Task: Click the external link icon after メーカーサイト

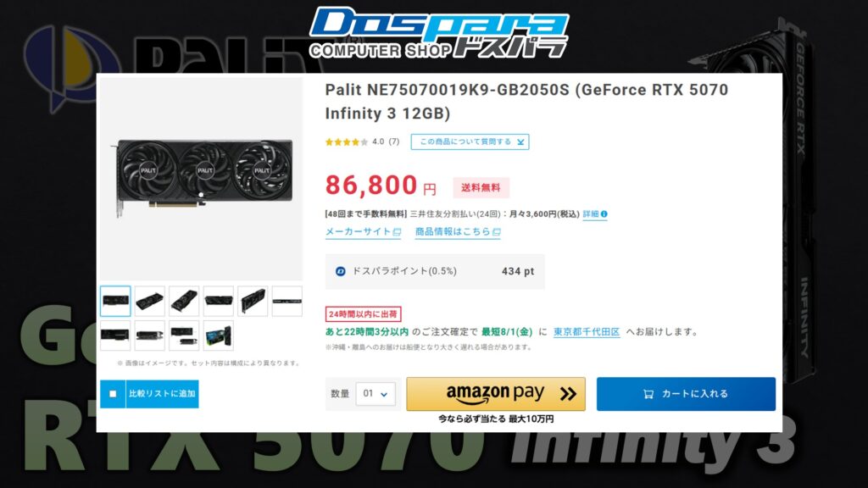Action: click(x=397, y=232)
